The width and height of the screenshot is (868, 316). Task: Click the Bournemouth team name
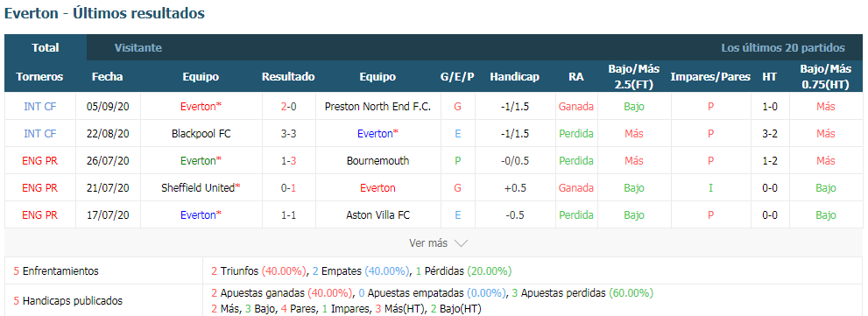378,160
